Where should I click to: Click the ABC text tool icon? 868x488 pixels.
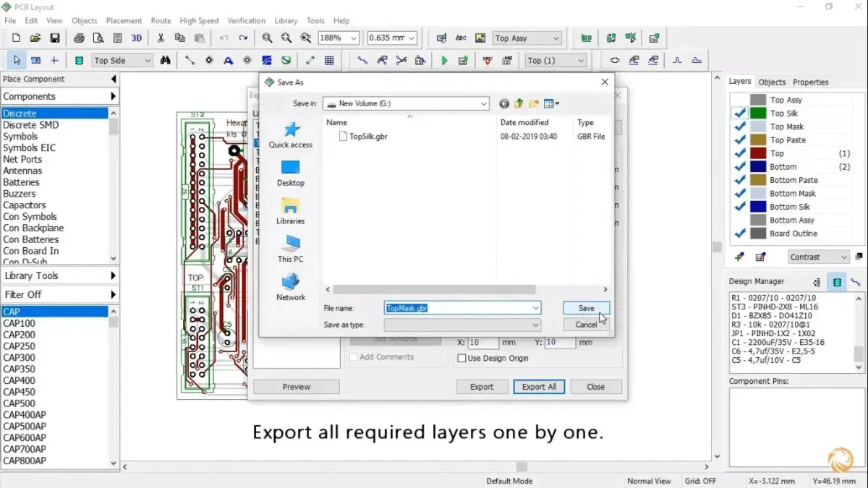point(461,38)
